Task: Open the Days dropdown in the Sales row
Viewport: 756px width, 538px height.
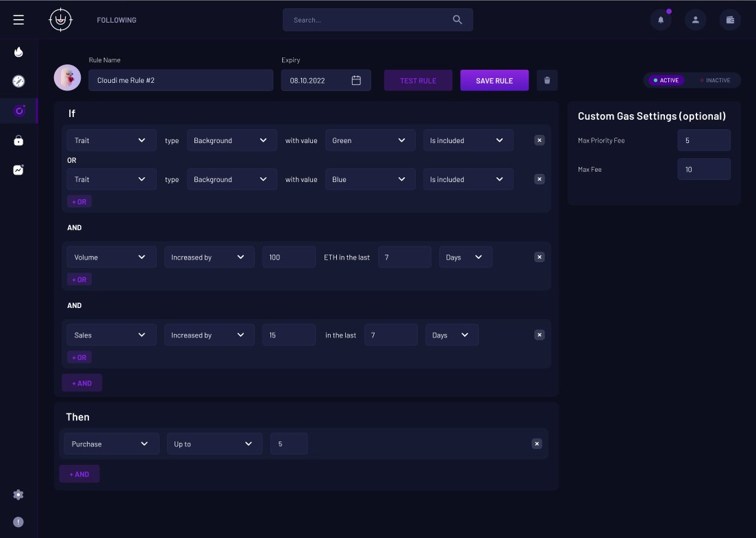Action: point(451,335)
